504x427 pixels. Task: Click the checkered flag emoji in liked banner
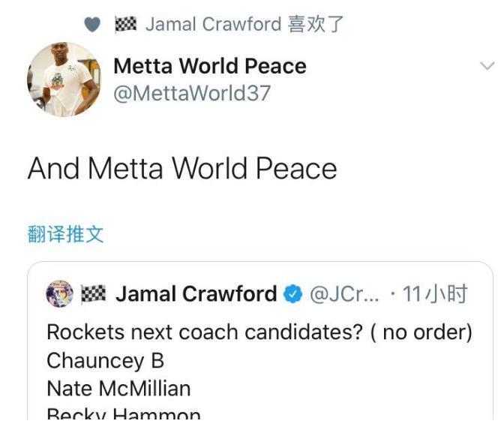(126, 24)
